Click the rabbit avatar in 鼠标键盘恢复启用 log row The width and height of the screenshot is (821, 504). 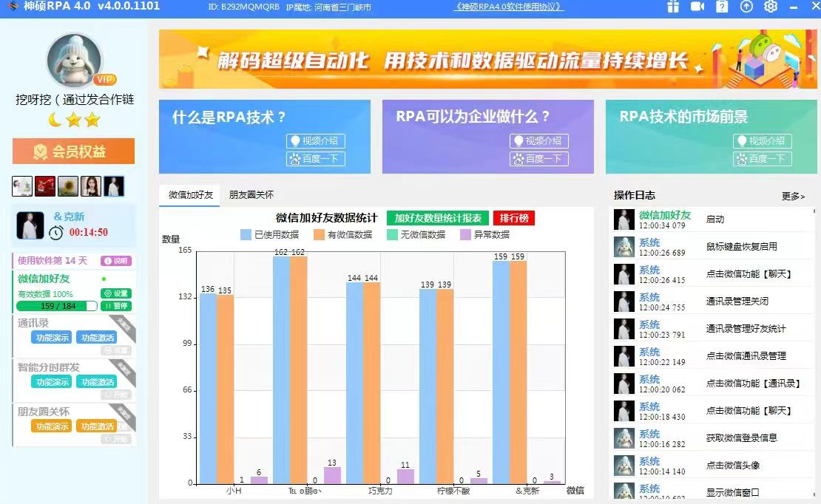click(x=624, y=247)
